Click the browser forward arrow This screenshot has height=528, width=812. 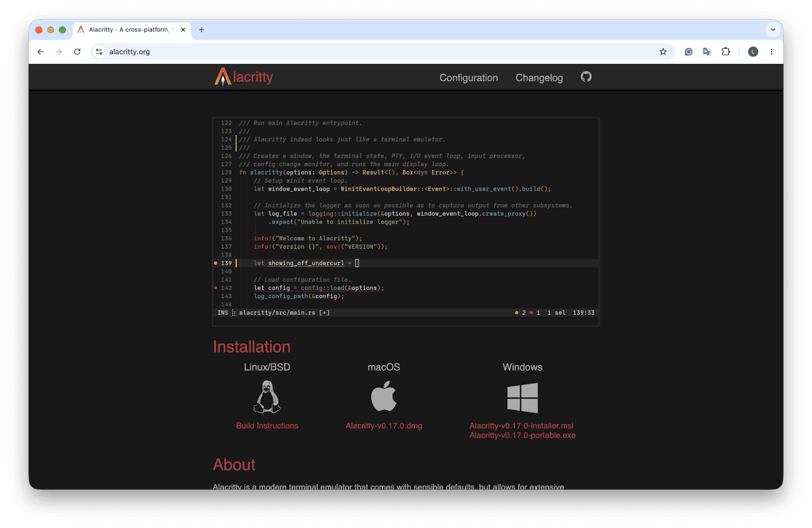pos(59,52)
